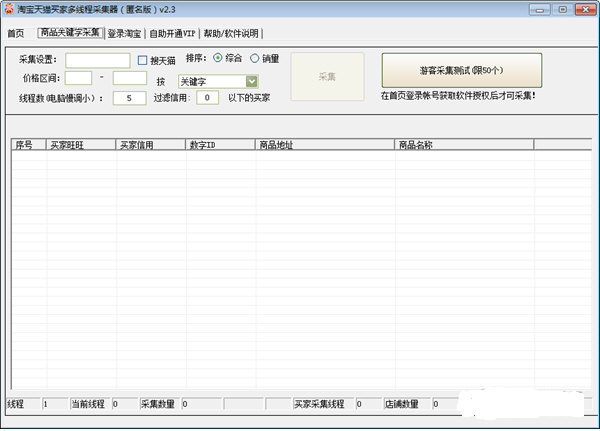This screenshot has width=600, height=431.
Task: Click 游客采集测试(限50个) button
Action: click(x=462, y=70)
